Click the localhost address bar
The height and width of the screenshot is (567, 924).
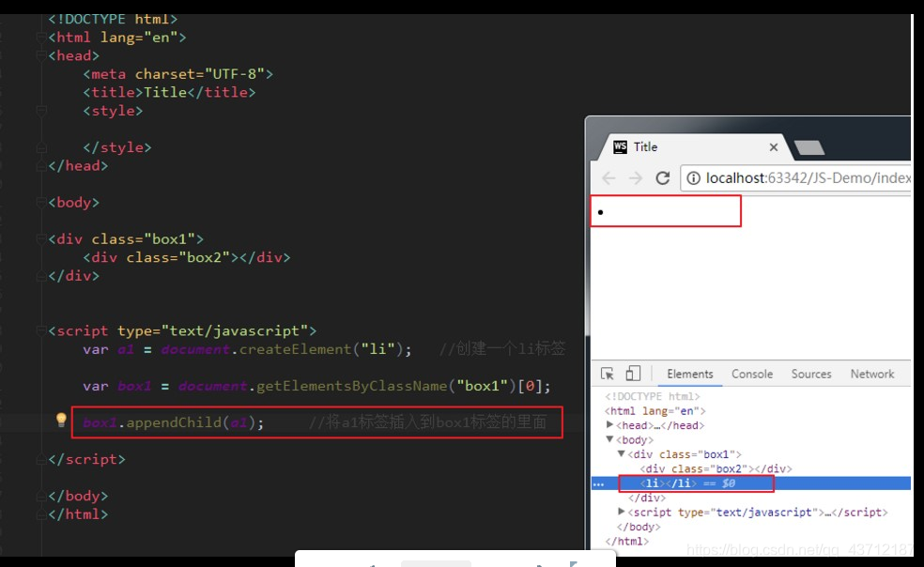point(795,178)
